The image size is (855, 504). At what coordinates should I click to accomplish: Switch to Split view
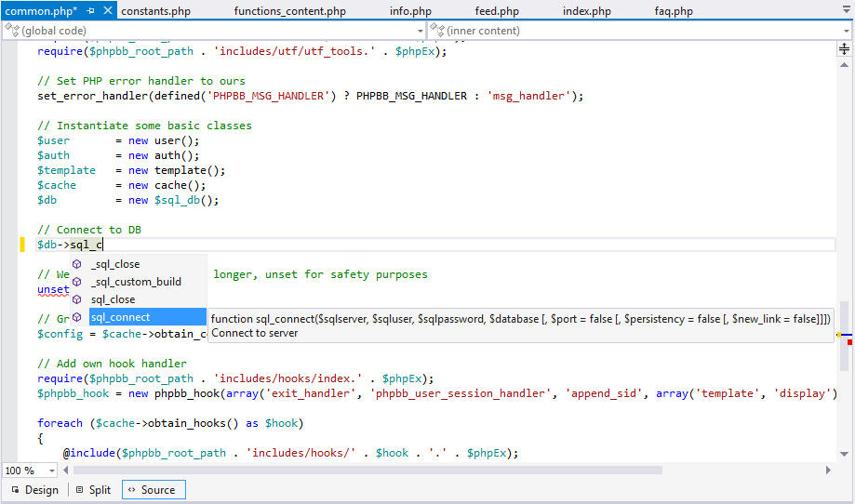pyautogui.click(x=93, y=490)
